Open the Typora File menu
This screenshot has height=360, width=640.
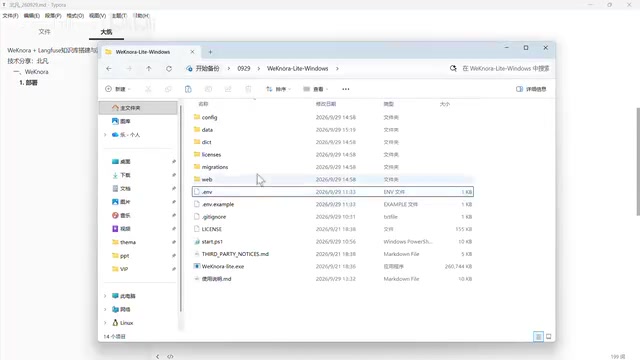click(x=10, y=16)
